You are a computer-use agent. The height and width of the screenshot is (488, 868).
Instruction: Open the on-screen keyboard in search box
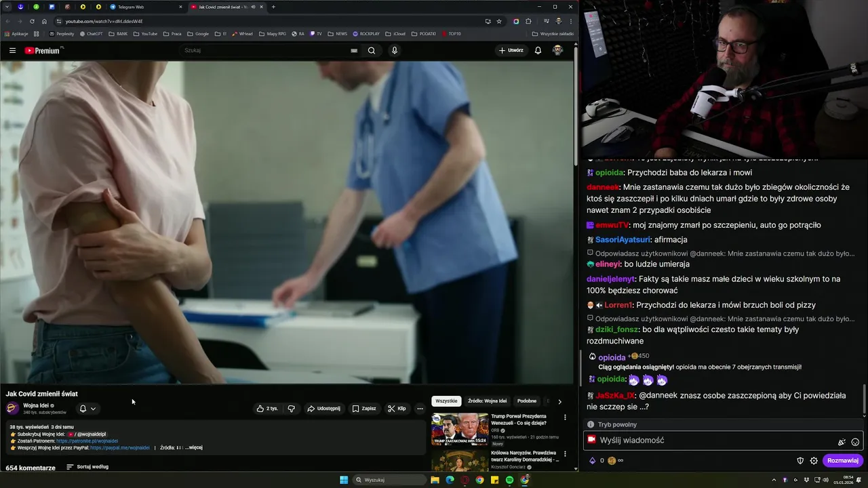point(354,50)
